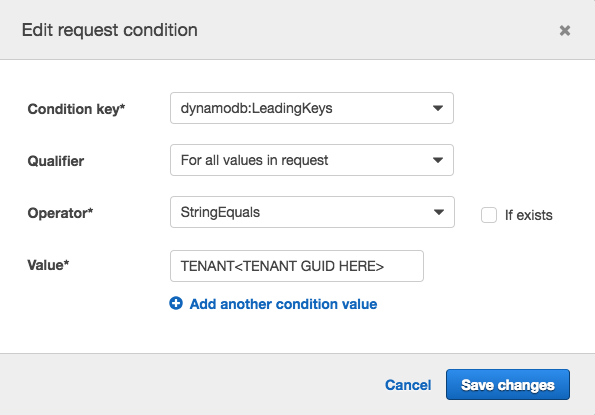The height and width of the screenshot is (415, 595).
Task: Click the Qualifier field label
Action: click(x=56, y=161)
